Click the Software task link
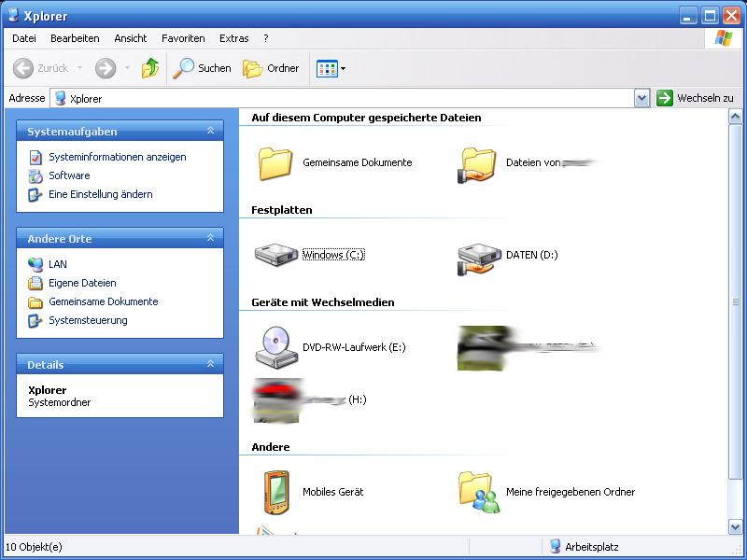 pos(69,175)
